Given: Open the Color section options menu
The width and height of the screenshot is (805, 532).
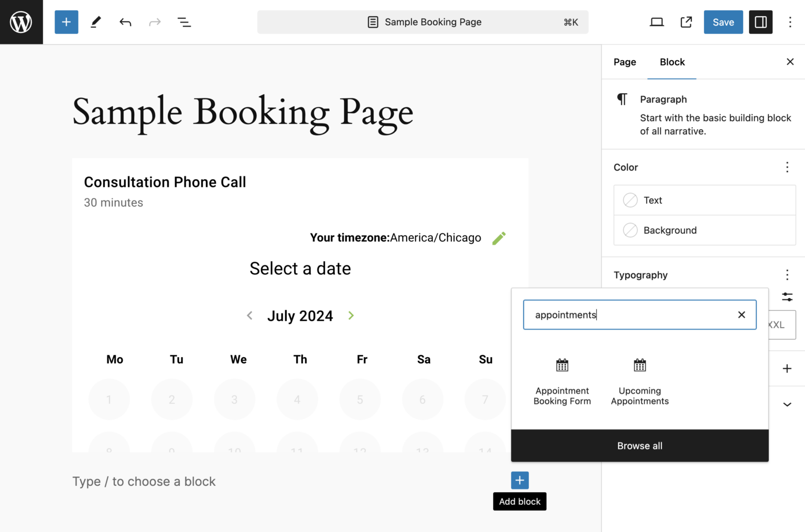Looking at the screenshot, I should coord(787,167).
